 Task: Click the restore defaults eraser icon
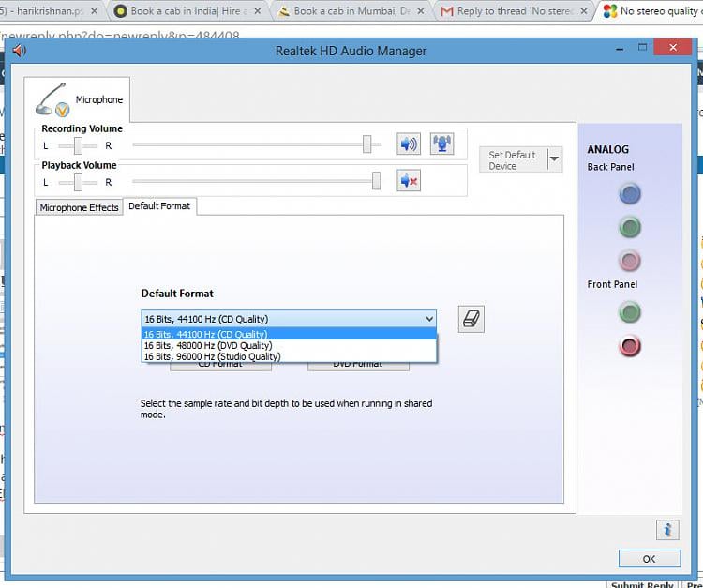471,320
